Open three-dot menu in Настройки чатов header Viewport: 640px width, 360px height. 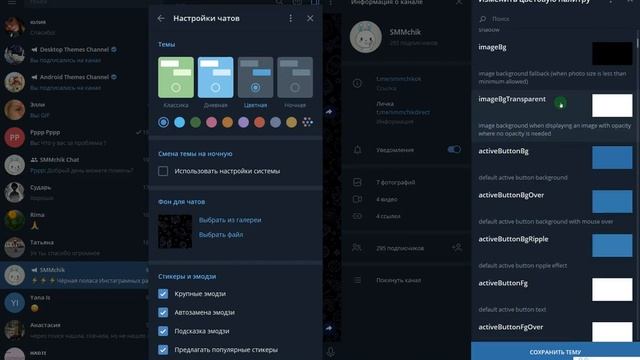pyautogui.click(x=291, y=18)
